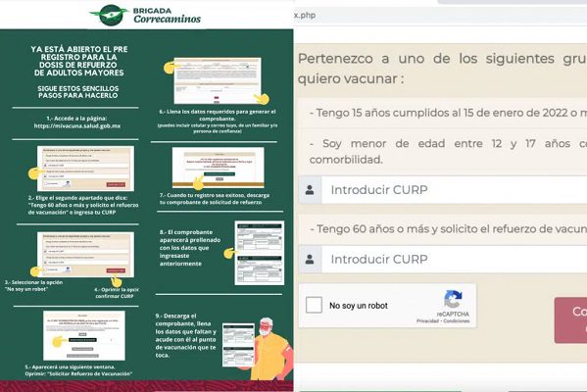Click step 7 "Cuando tu registro sea exitoso" text
Viewport: 587px width, 392px height.
[215, 199]
